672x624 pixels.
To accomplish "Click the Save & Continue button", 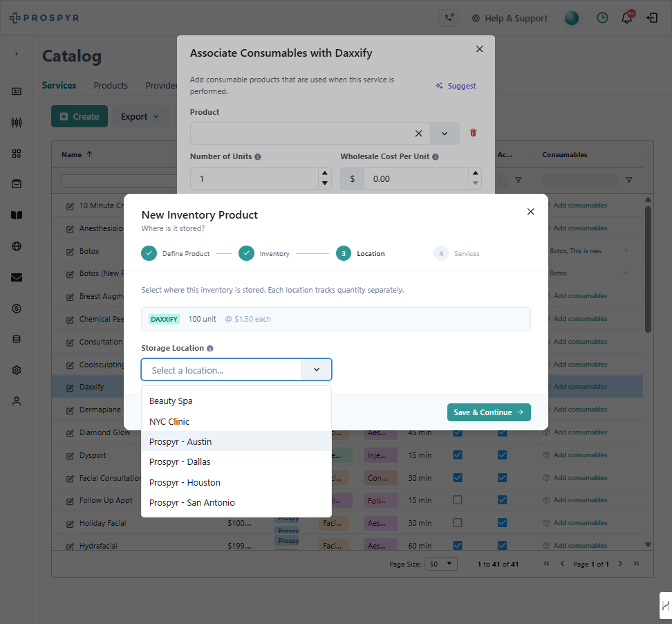I will [489, 412].
